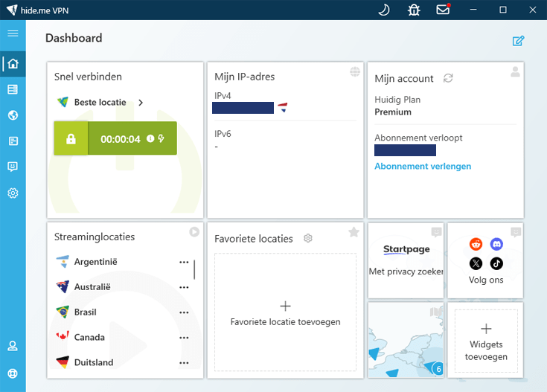
Task: Refresh Mijn account information
Action: pos(448,78)
